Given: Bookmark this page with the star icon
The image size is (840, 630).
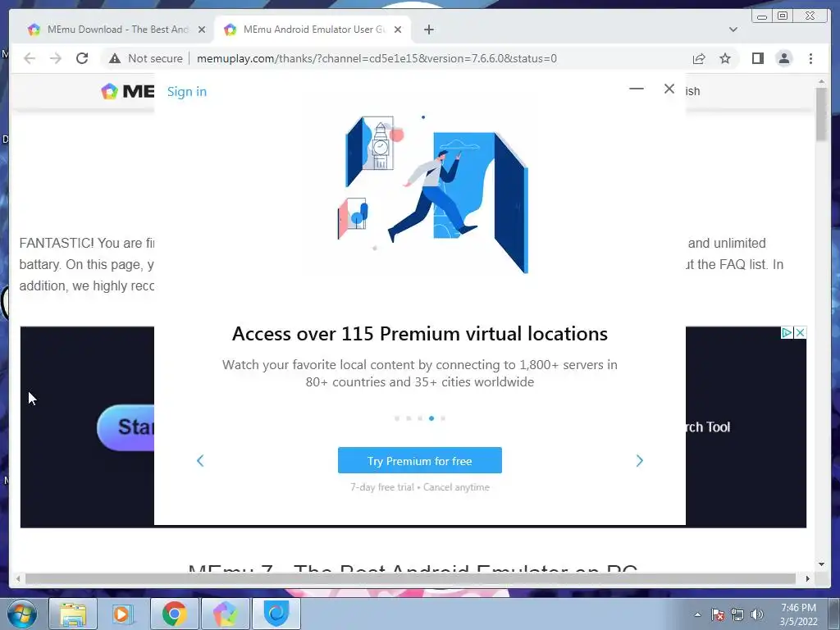Looking at the screenshot, I should click(725, 58).
